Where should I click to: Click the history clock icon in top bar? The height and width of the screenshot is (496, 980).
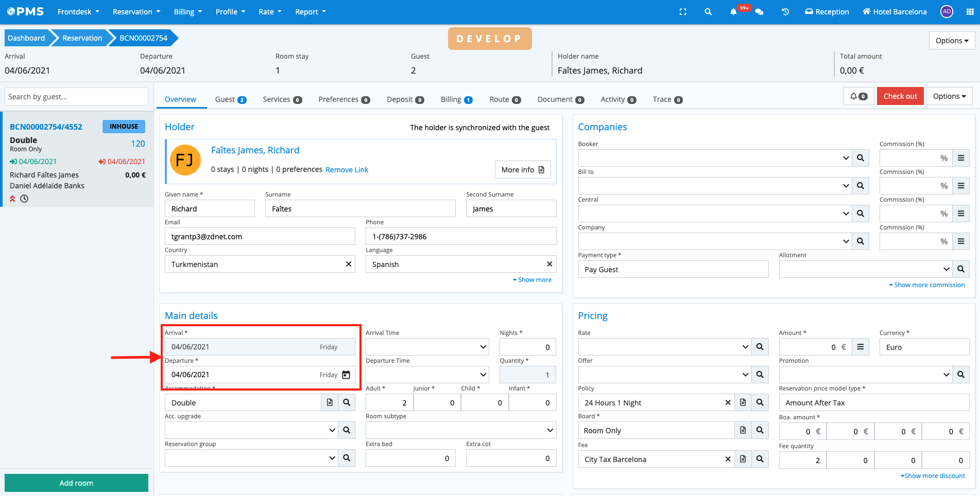(x=785, y=12)
